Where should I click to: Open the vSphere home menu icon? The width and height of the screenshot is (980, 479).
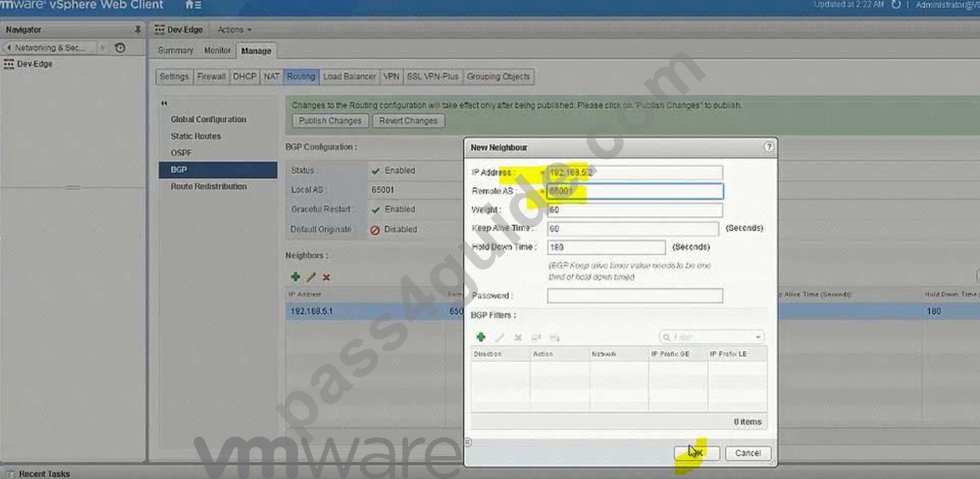193,6
